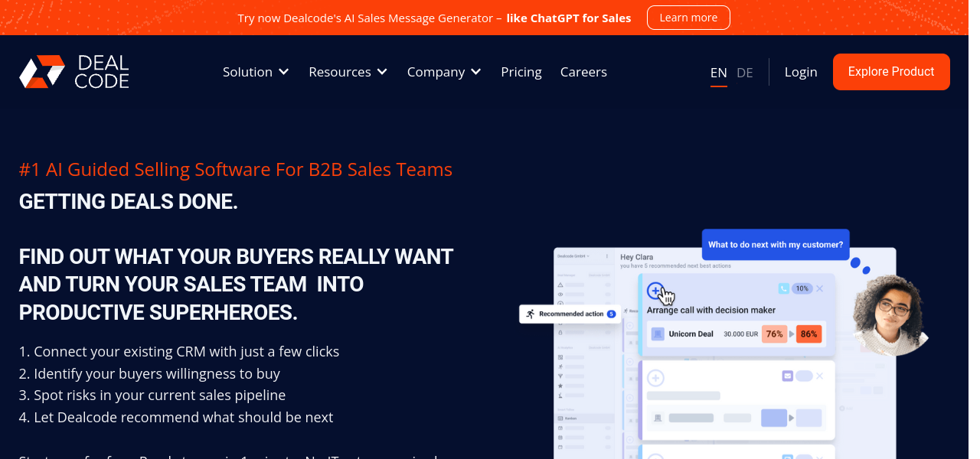Click the building icon beside Unicorn Deal

(x=658, y=334)
